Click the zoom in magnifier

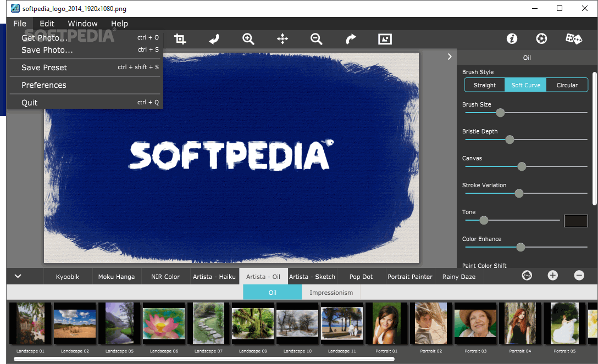[x=248, y=39]
